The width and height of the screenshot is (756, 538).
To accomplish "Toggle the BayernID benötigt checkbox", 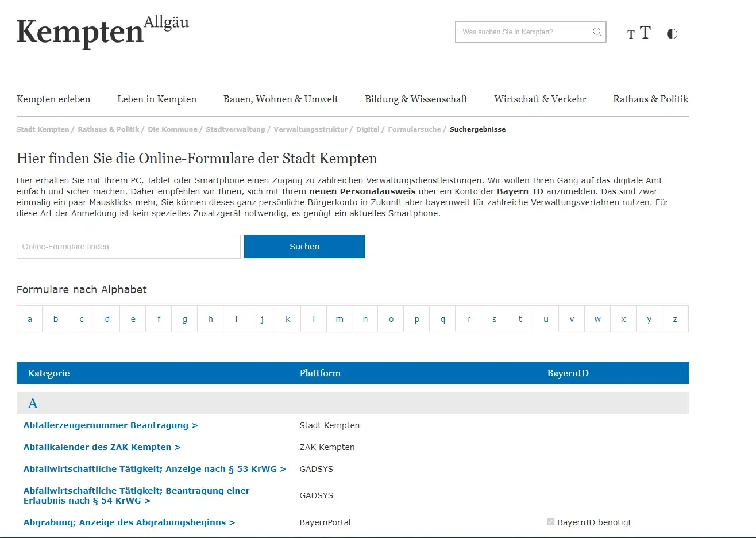I will click(x=550, y=522).
